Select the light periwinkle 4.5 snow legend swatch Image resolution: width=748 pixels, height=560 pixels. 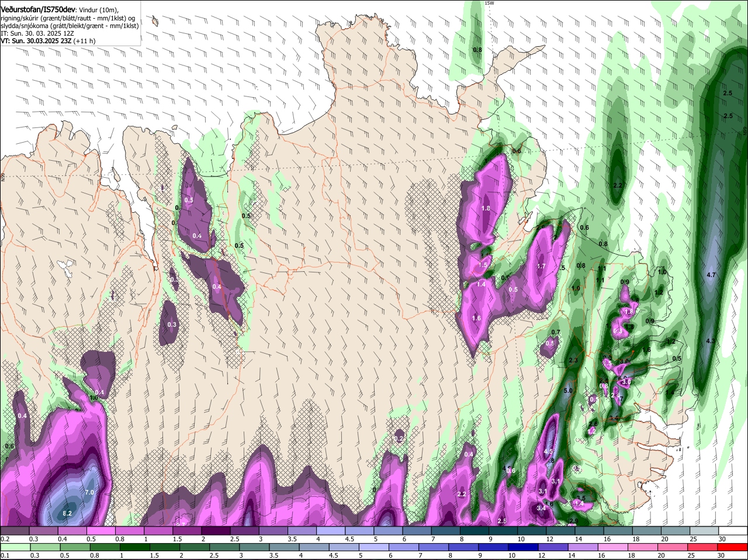[x=360, y=530]
